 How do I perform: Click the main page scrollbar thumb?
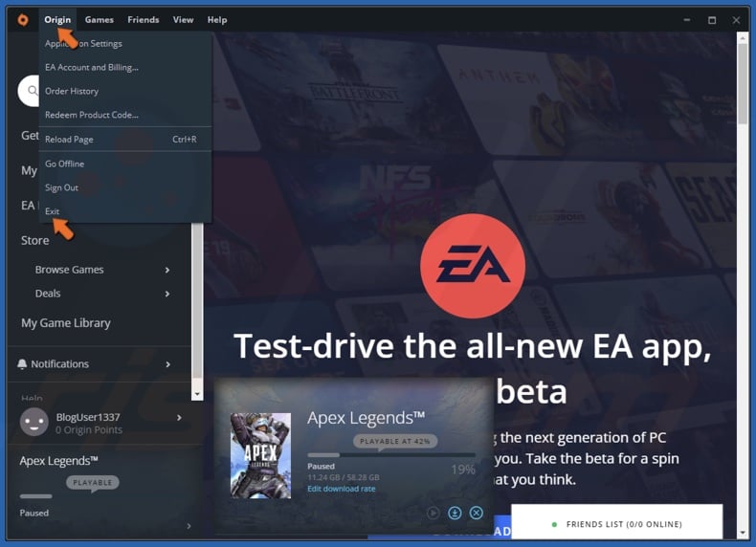point(743,84)
